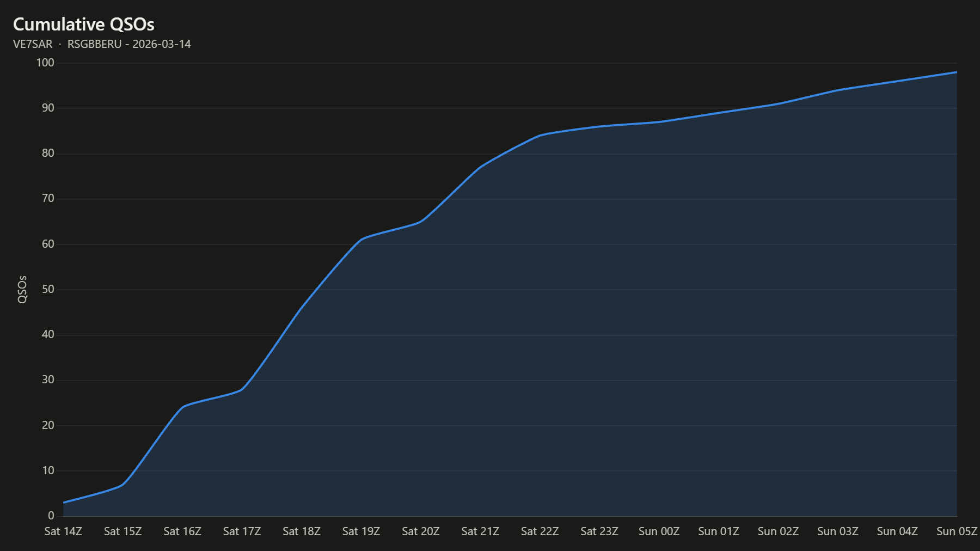
Task: Click the 'Sun 02Z' x-axis label
Action: [x=778, y=531]
